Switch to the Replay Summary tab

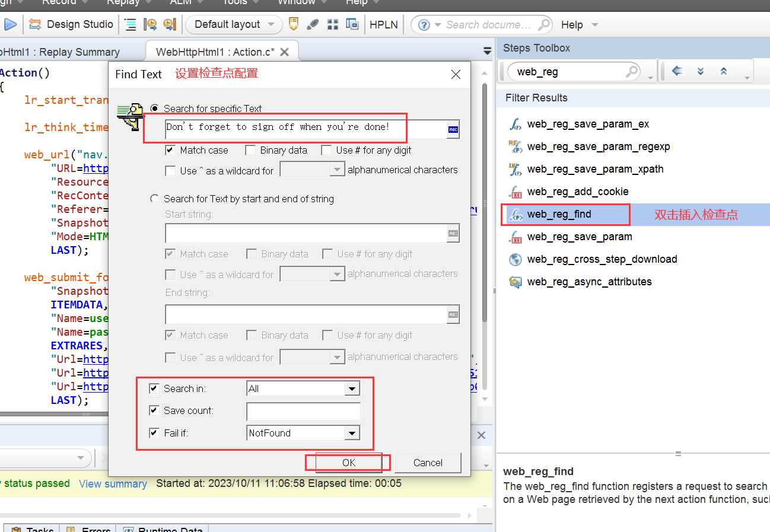pos(59,52)
